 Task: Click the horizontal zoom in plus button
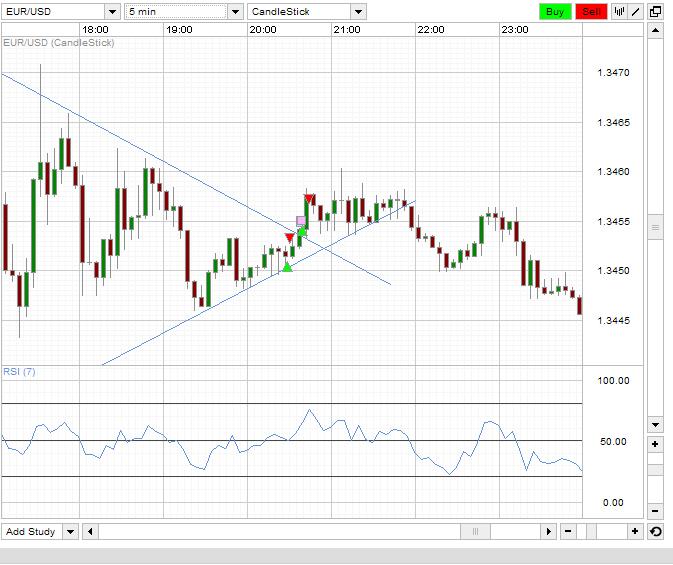[635, 532]
